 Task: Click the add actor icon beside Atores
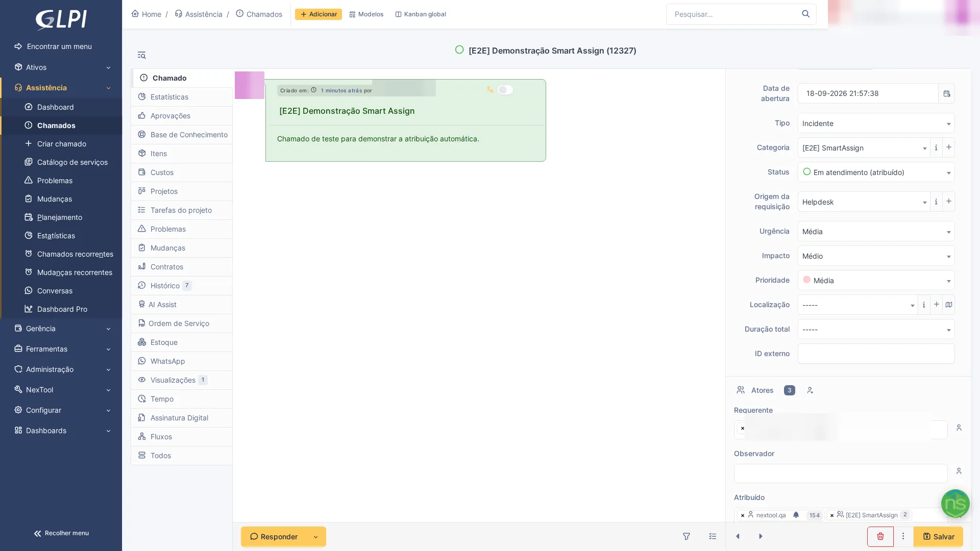pos(810,390)
